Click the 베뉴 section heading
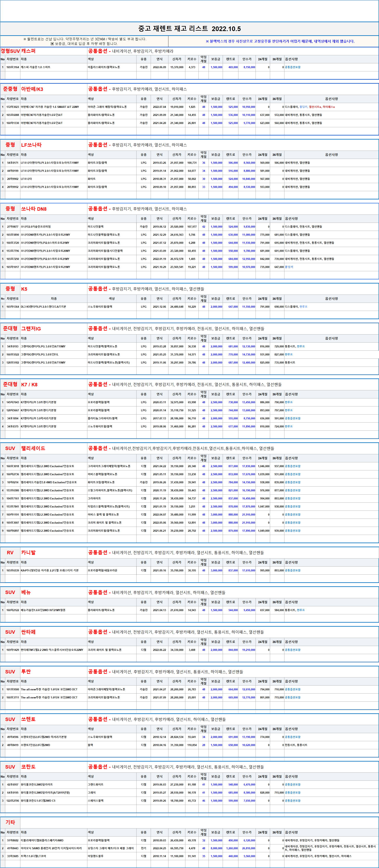The width and height of the screenshot is (379, 868). [x=26, y=593]
